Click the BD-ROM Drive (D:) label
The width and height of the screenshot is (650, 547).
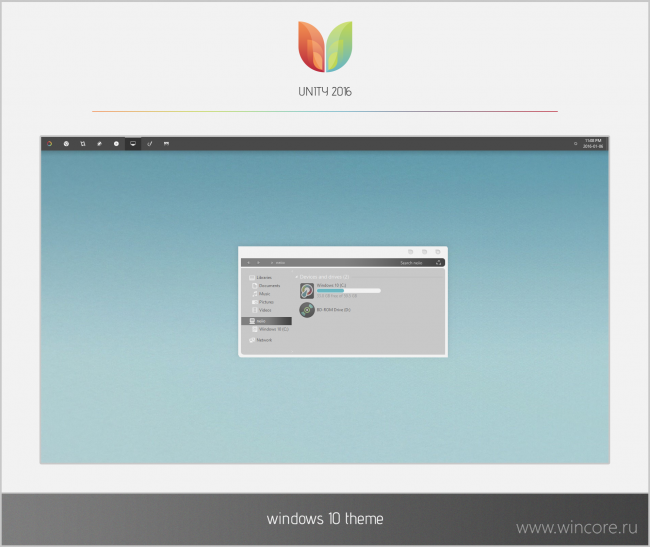334,310
